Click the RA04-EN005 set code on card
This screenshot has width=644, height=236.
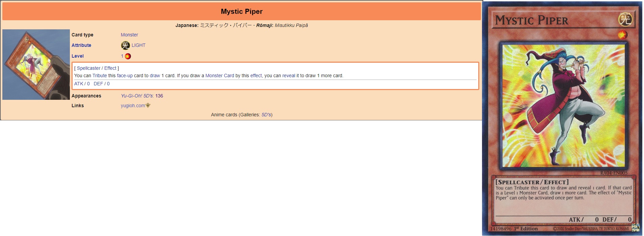point(614,173)
